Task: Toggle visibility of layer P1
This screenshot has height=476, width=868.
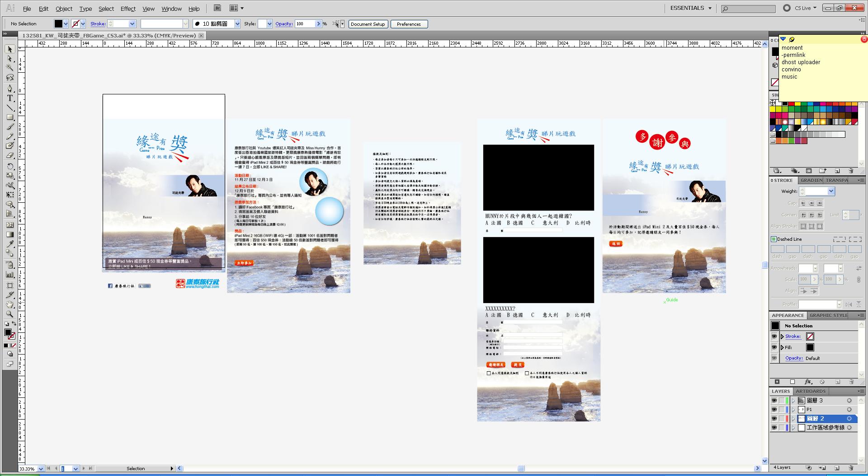Action: 774,410
